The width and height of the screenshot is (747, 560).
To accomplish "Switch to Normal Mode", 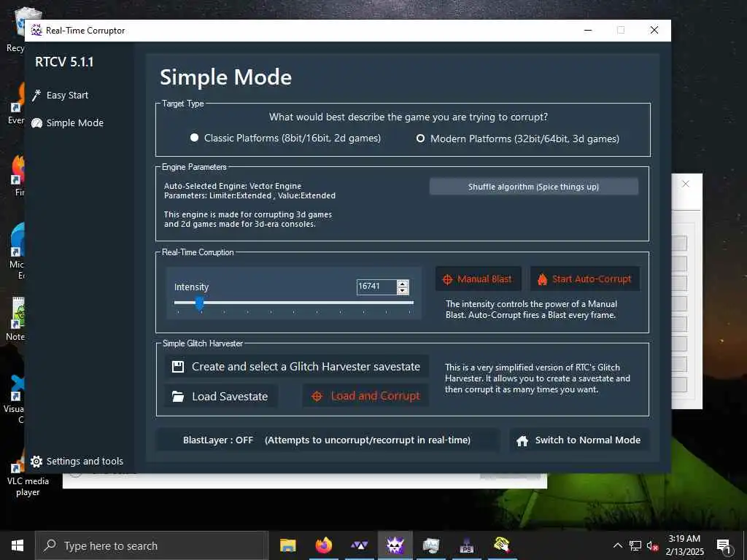I will 579,440.
